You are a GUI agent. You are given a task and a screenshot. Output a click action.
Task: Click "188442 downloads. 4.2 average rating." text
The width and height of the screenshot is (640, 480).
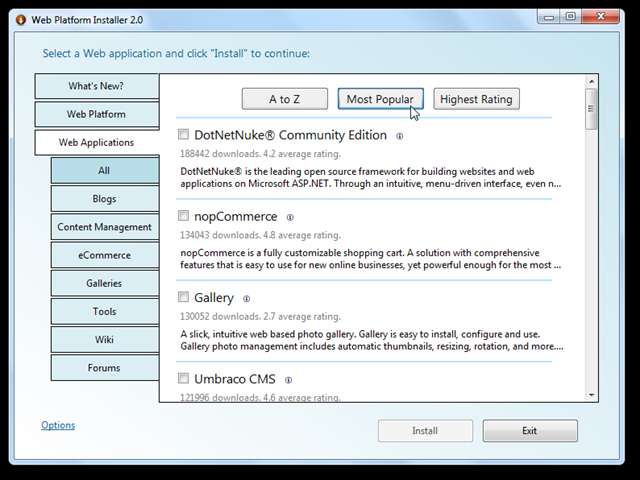point(260,154)
